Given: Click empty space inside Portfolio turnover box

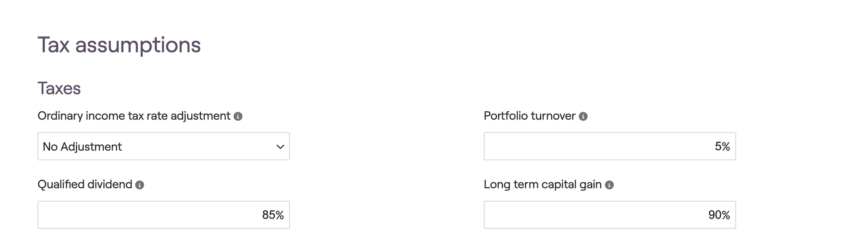Looking at the screenshot, I should coord(588,146).
